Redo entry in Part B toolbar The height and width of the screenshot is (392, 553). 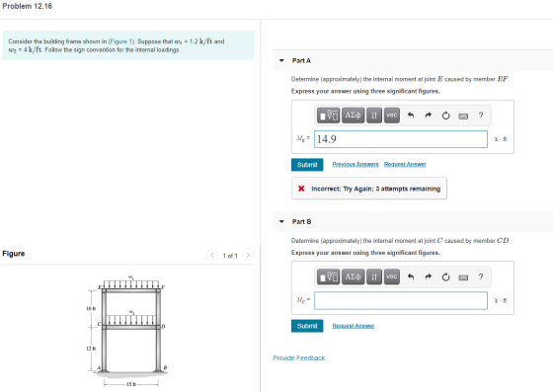click(x=429, y=276)
